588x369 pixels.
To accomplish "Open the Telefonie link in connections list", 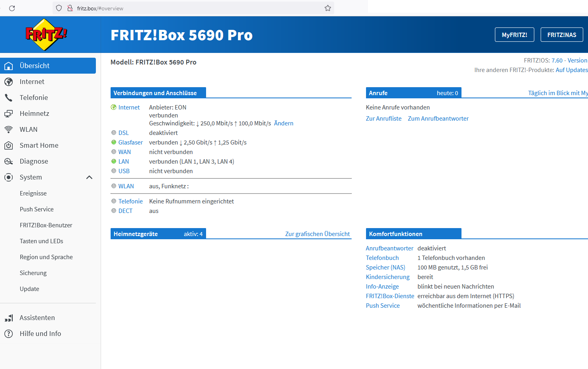I will (130, 201).
